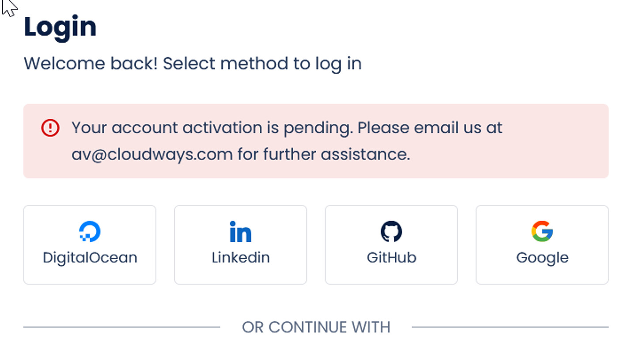Sign in via the DigitalOcean text label

(x=90, y=258)
